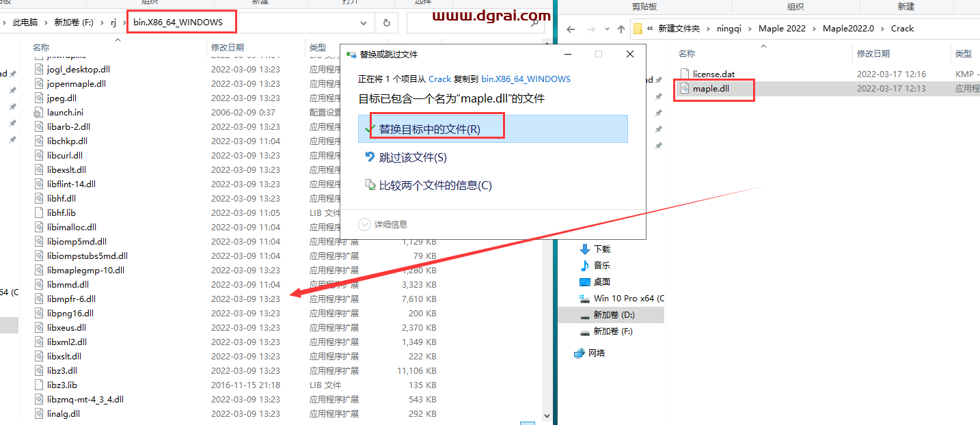Click the folder icon in the address bar

[638, 28]
